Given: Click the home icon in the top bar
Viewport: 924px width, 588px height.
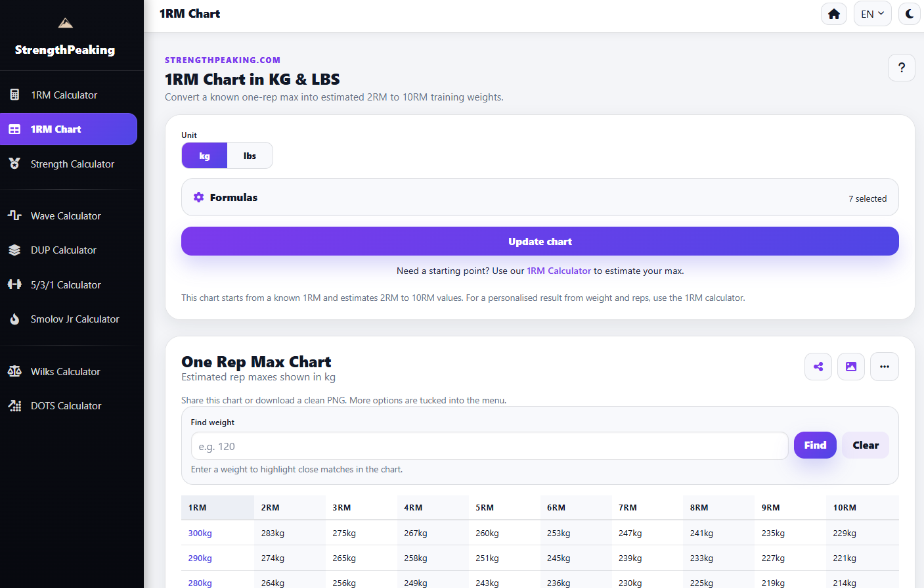Looking at the screenshot, I should tap(834, 14).
